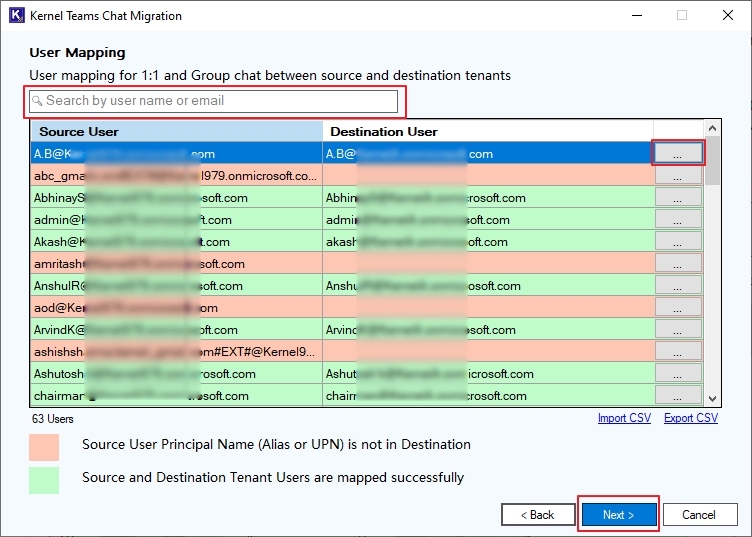
Task: Proceed with the Next button
Action: click(619, 514)
